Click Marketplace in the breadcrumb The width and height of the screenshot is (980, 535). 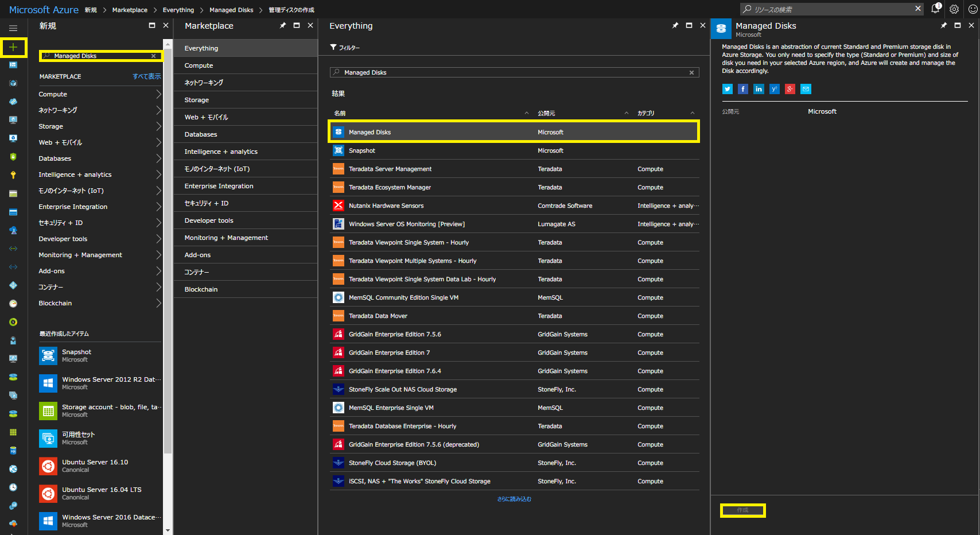tap(130, 10)
